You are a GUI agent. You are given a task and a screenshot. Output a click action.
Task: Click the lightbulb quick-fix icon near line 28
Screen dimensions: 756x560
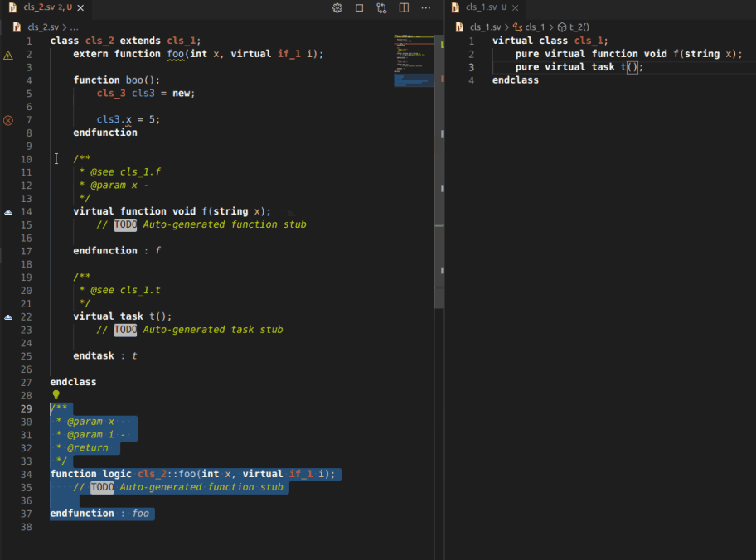click(x=56, y=395)
